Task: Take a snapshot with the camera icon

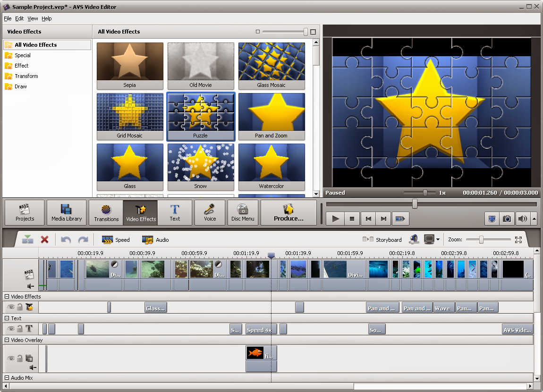Action: click(x=507, y=219)
